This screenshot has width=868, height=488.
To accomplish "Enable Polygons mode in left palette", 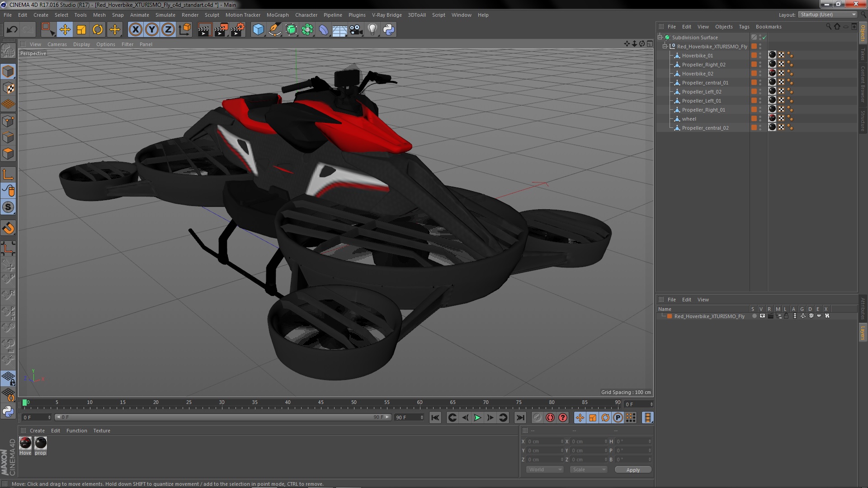I will [x=8, y=154].
